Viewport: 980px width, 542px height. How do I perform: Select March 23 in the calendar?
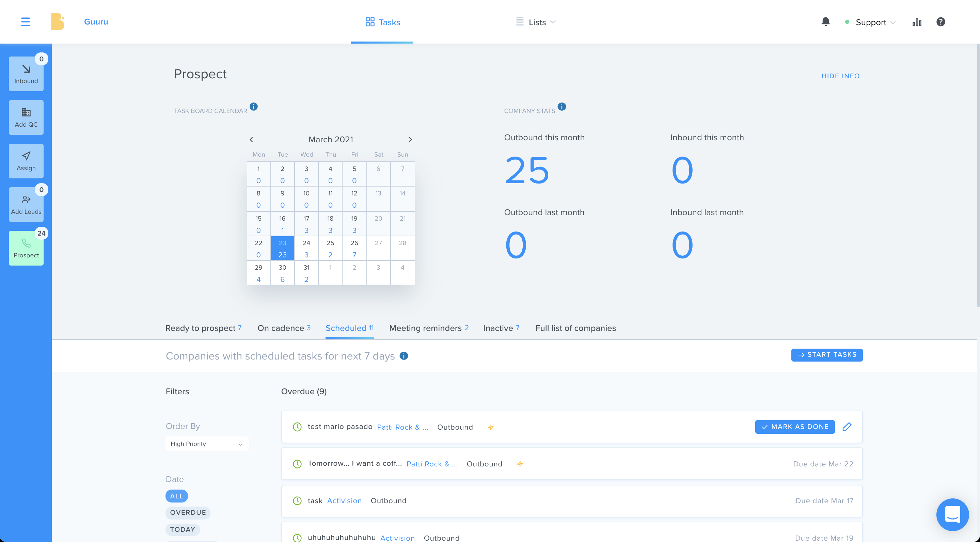point(282,248)
